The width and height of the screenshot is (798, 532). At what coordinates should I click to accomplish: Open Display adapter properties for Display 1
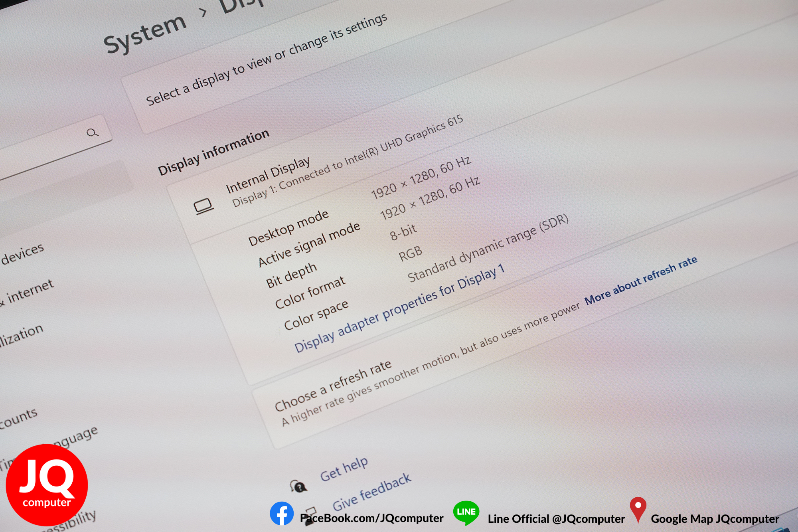coord(399,309)
